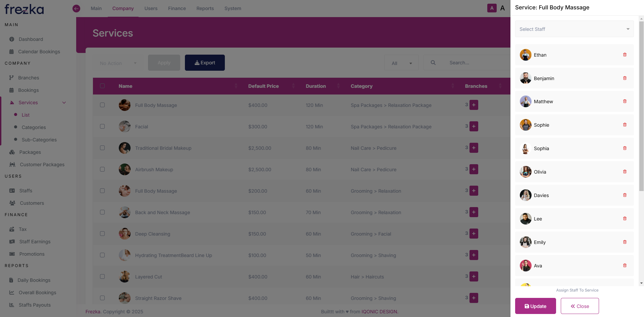Switch to the Finance menu

[177, 8]
